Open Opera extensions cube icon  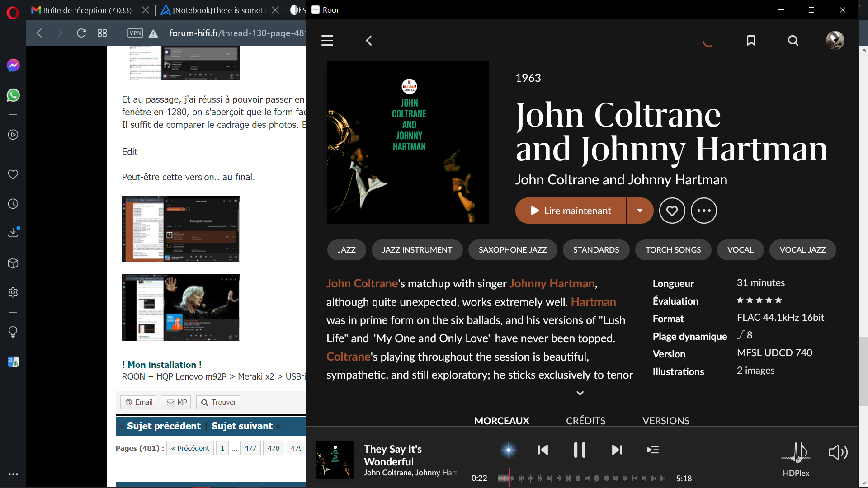point(13,263)
